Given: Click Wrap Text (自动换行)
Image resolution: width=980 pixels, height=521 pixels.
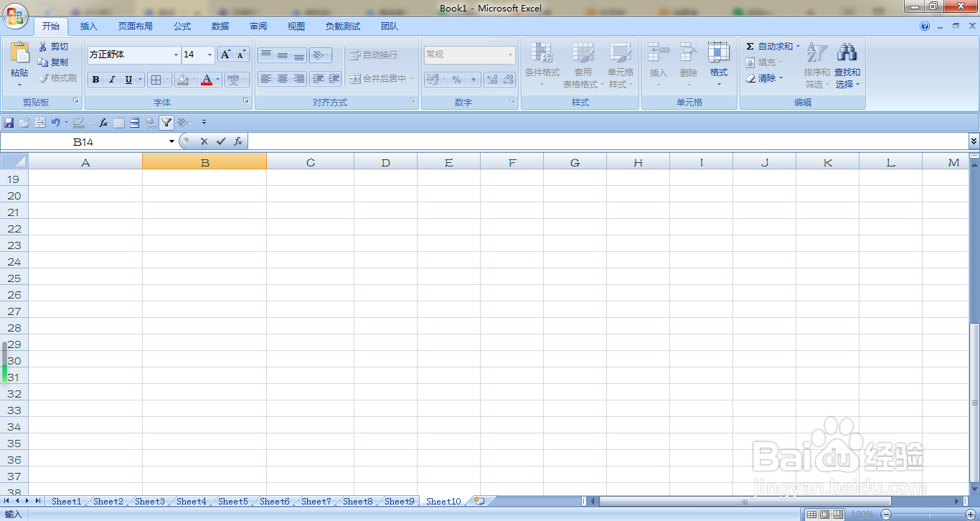Looking at the screenshot, I should (373, 55).
